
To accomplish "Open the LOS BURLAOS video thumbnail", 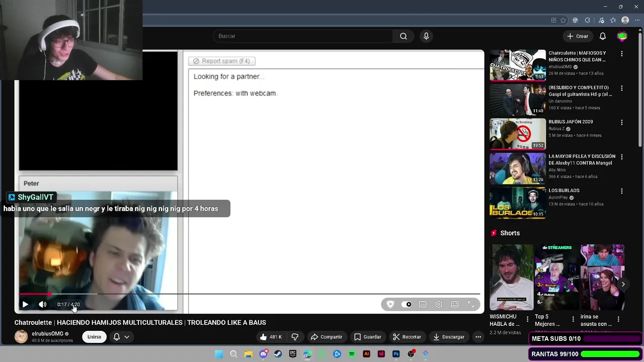I will [518, 203].
